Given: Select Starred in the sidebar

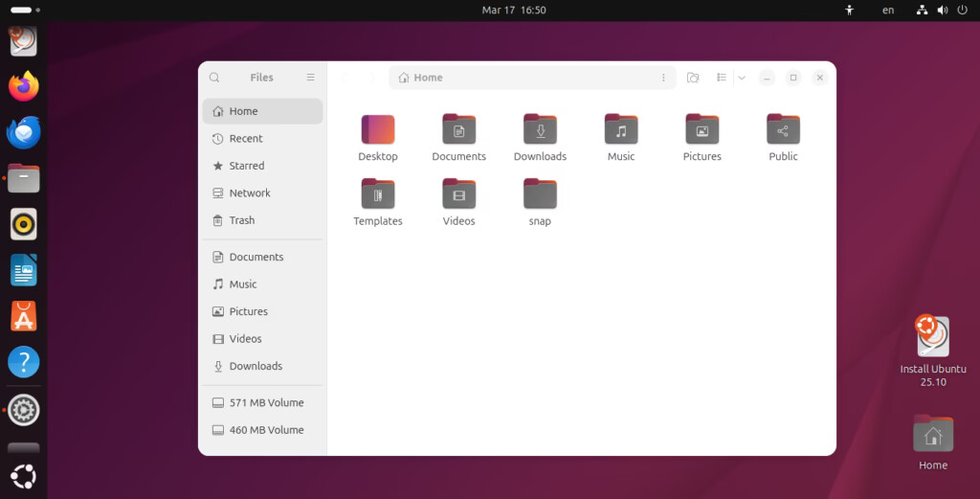Looking at the screenshot, I should (x=246, y=166).
